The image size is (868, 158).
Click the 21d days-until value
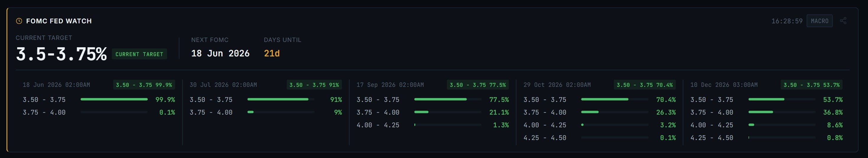pos(272,53)
